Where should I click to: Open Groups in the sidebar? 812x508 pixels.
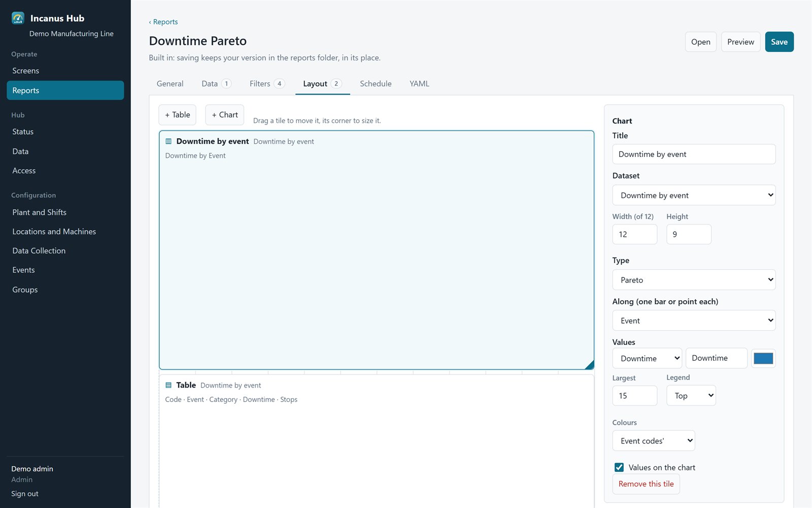[65, 290]
